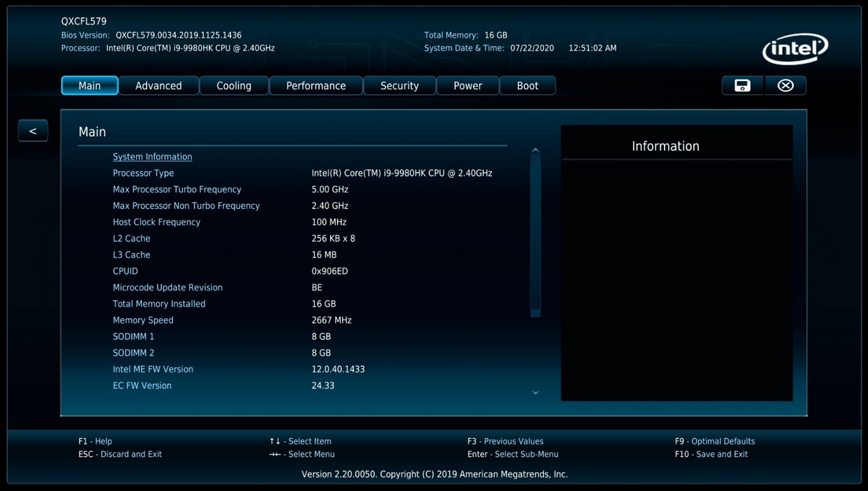
Task: Click the Select Item arrows hint
Action: click(300, 441)
